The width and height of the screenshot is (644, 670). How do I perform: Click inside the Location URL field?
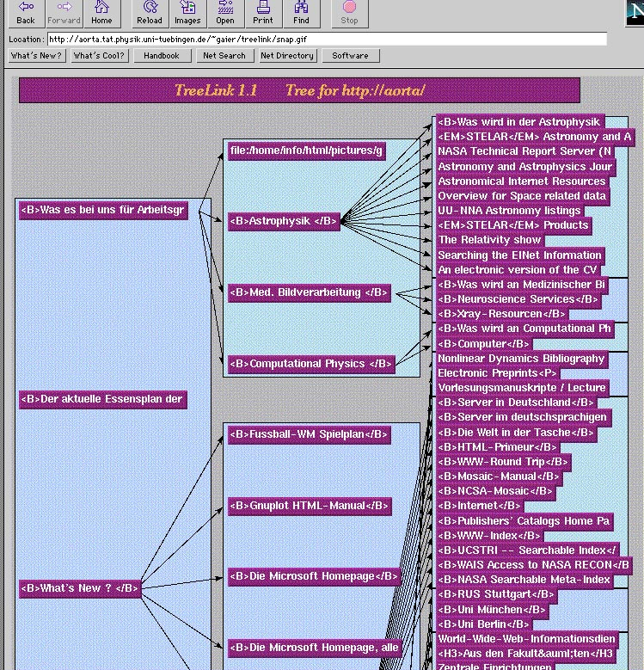(x=327, y=40)
